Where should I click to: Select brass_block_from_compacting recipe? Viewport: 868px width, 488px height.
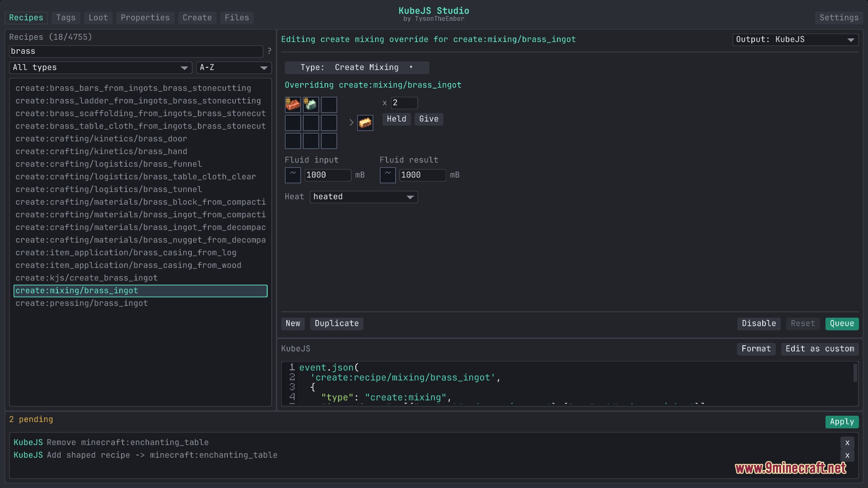tap(141, 202)
